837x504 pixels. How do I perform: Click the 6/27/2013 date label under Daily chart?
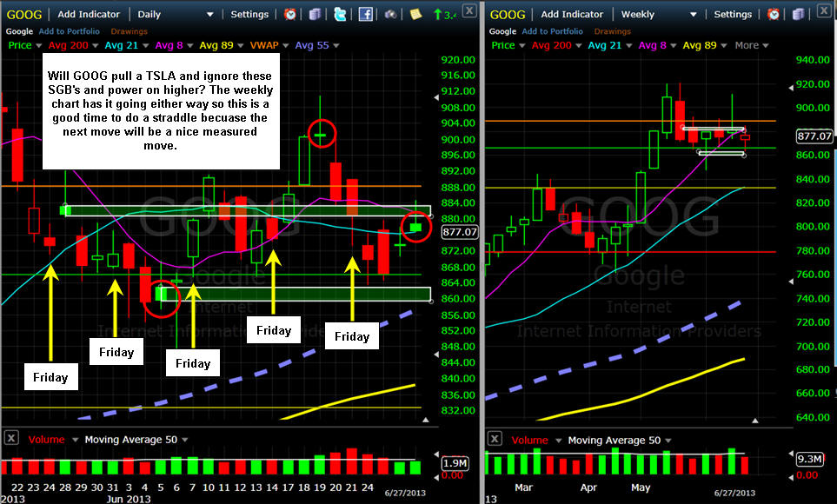405,493
